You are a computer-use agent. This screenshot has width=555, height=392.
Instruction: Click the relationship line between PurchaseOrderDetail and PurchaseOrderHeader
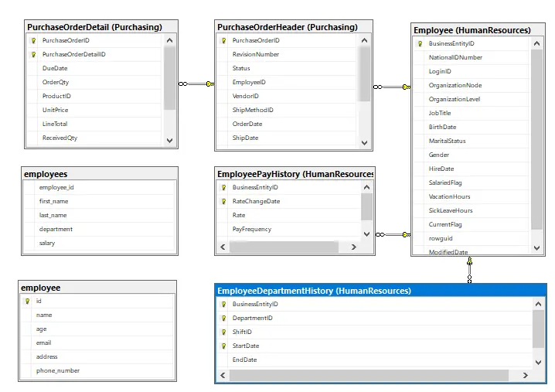pyautogui.click(x=196, y=84)
